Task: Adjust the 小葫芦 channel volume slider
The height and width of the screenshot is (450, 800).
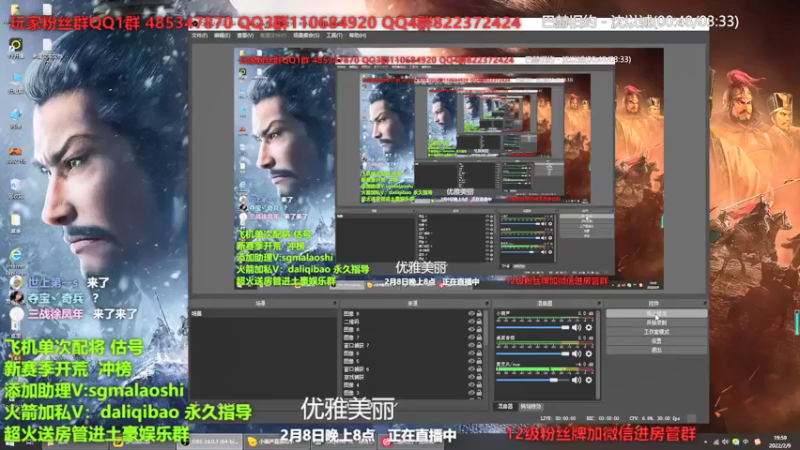Action: (533, 328)
